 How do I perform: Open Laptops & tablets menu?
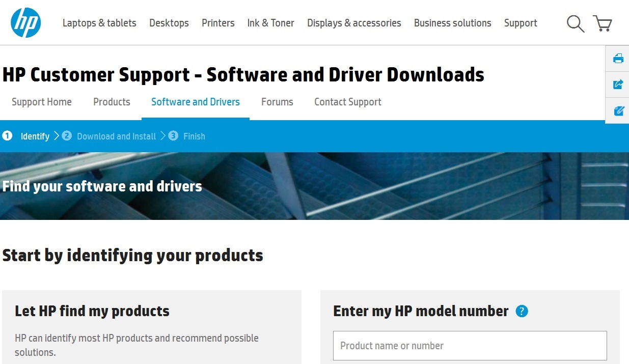click(x=99, y=23)
